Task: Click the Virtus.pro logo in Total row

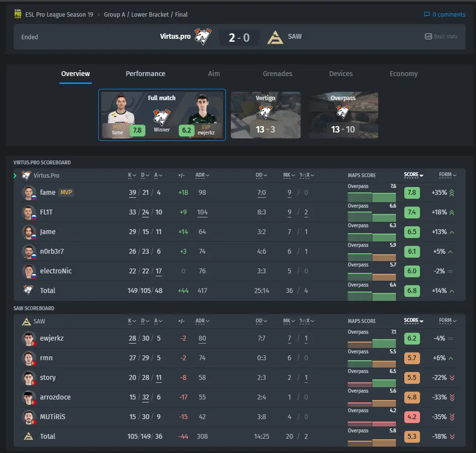Action: [x=28, y=290]
